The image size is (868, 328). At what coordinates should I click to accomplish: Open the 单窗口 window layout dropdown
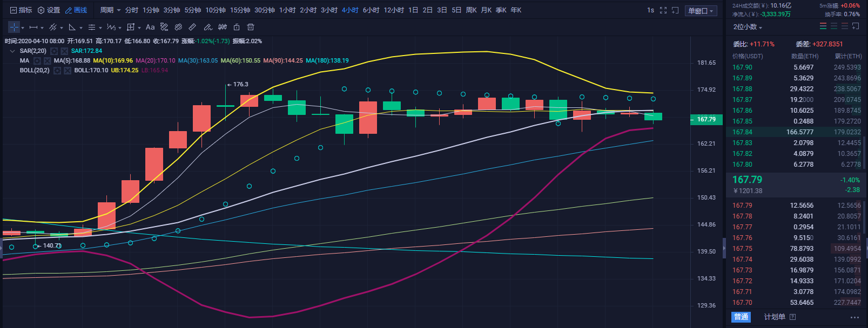pyautogui.click(x=701, y=11)
